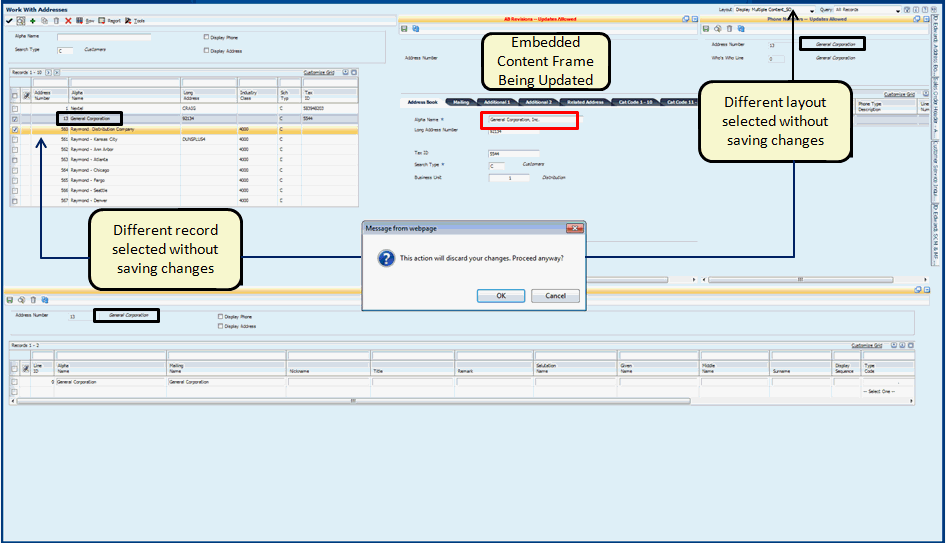Save icon in Phone Numbers frame toolbar

point(706,28)
